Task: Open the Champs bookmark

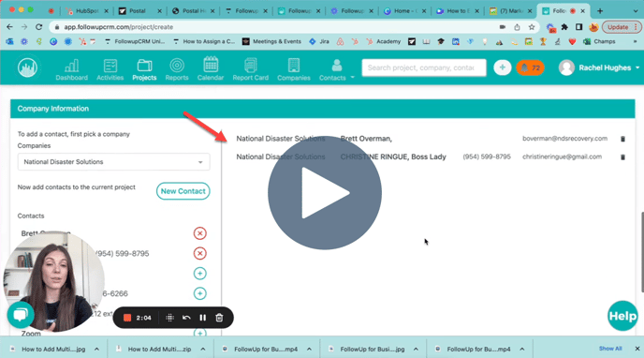Action: tap(600, 41)
